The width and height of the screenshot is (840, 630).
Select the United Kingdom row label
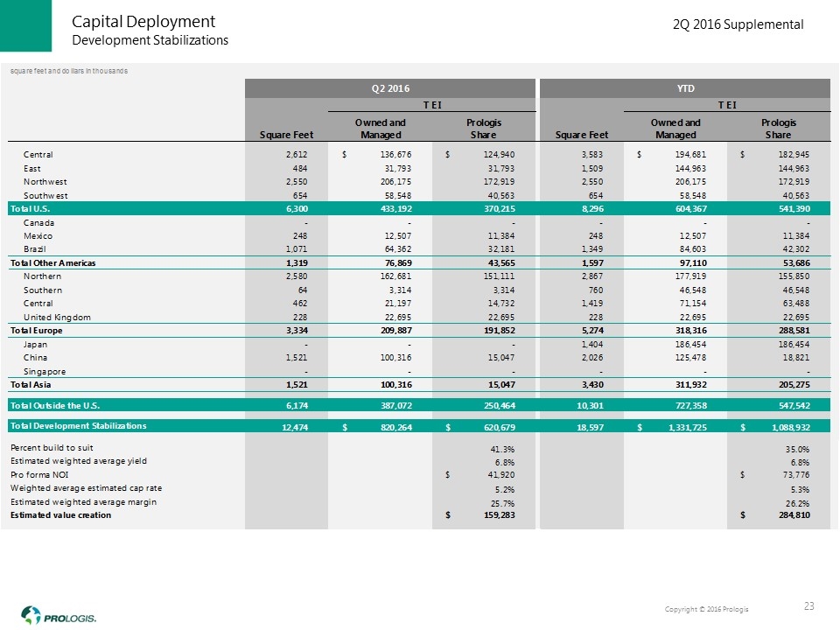(58, 317)
